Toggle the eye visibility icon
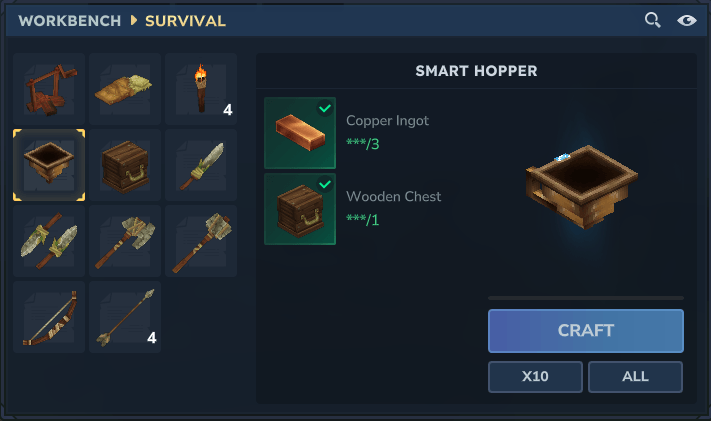The image size is (711, 421). [x=687, y=20]
